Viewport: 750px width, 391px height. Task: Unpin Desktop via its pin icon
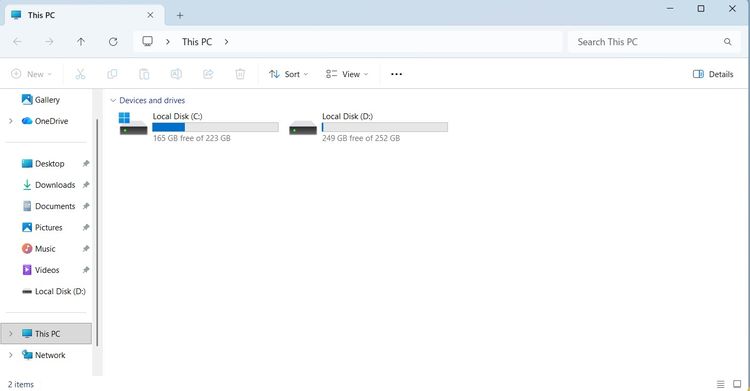coord(86,164)
